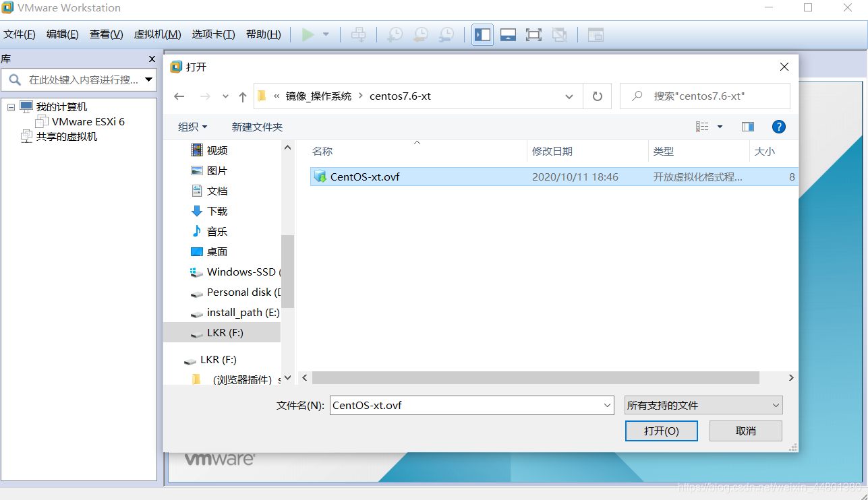The height and width of the screenshot is (500, 868).
Task: Close the 库 library panel
Action: coord(152,59)
